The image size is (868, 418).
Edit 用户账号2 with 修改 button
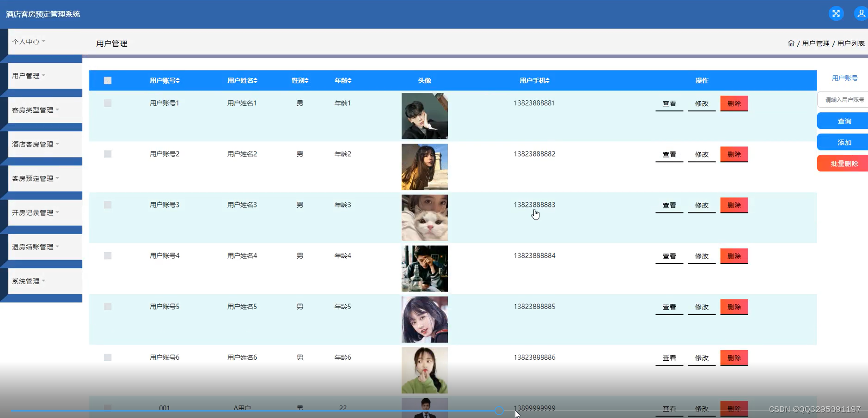[702, 154]
